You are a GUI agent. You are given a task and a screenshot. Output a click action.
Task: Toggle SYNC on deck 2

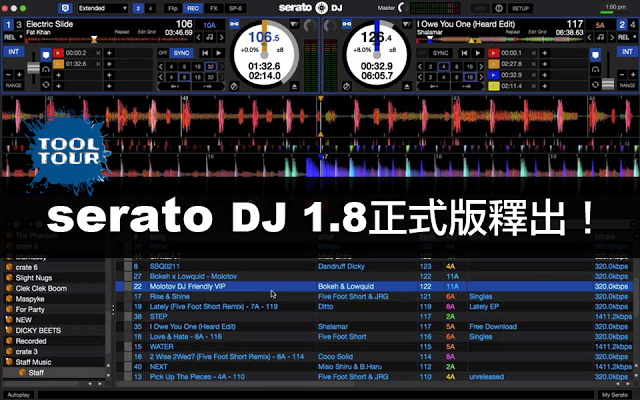click(x=440, y=53)
